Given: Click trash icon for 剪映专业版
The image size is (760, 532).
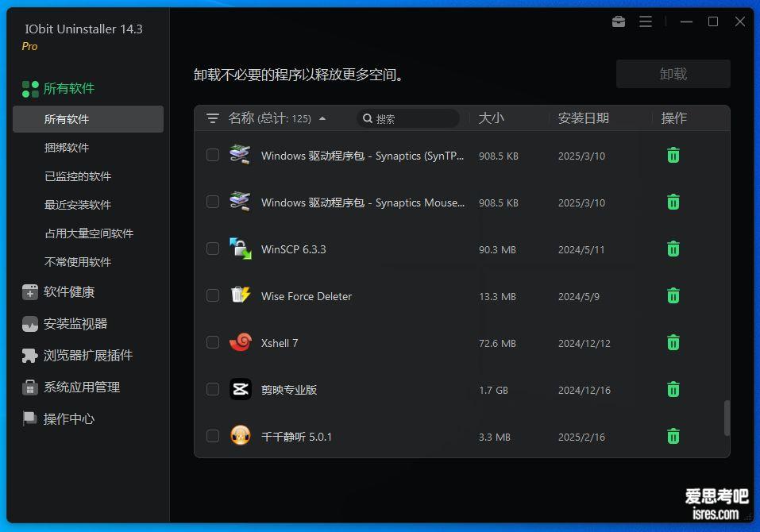Looking at the screenshot, I should pyautogui.click(x=673, y=389).
